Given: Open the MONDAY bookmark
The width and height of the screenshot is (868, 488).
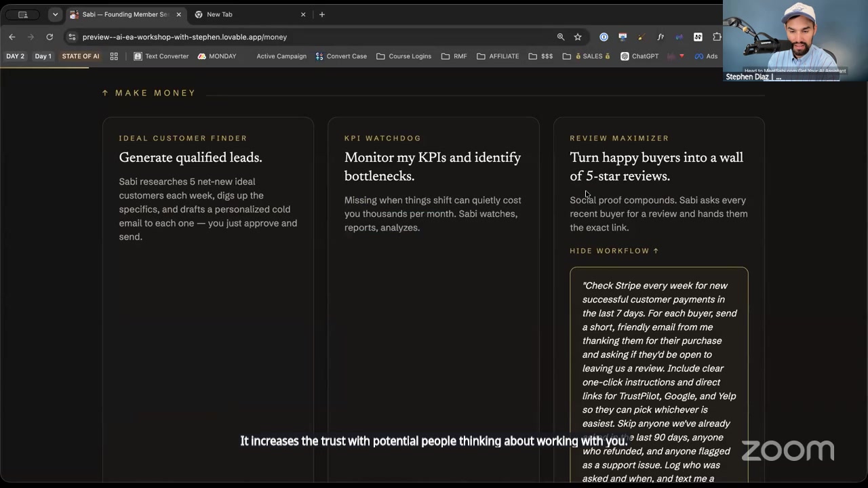Looking at the screenshot, I should 217,56.
